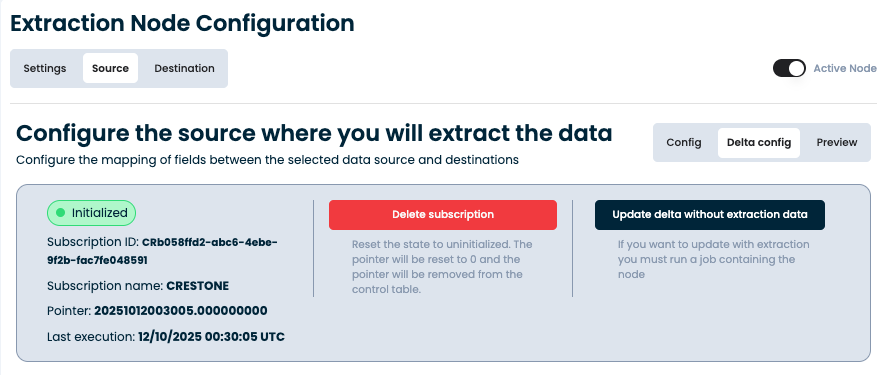Click the Extraction Node Configuration heading
Image resolution: width=884 pixels, height=375 pixels.
(x=183, y=24)
